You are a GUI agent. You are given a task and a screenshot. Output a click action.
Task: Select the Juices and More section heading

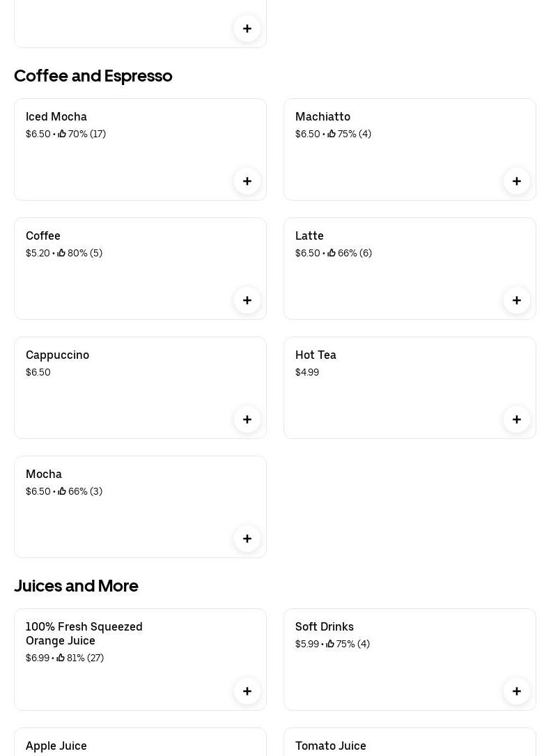[76, 585]
